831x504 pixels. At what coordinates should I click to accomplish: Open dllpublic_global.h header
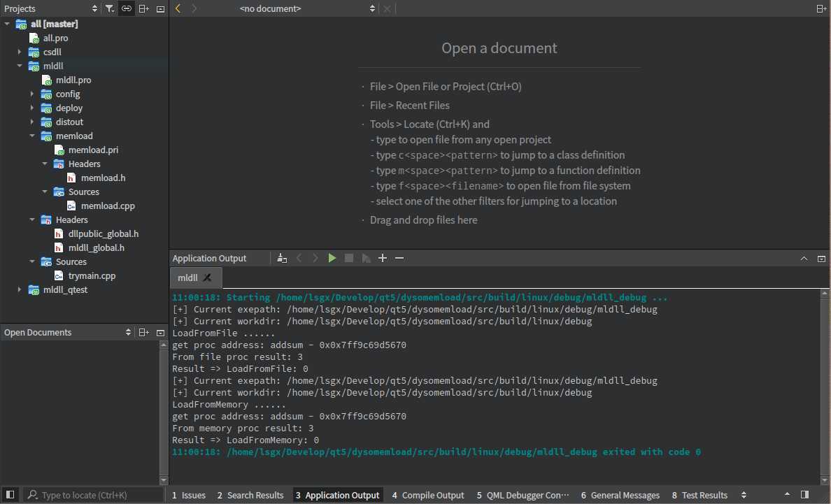point(104,233)
